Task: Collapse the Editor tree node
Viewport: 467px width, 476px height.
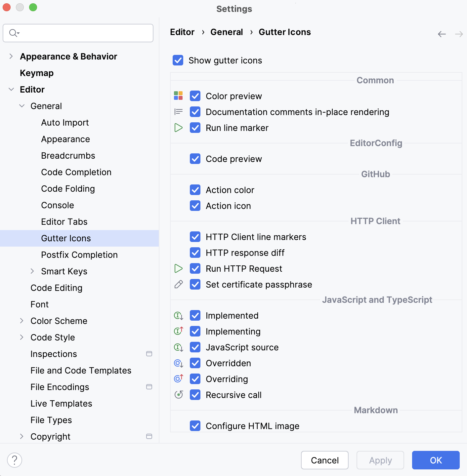Action: click(11, 89)
